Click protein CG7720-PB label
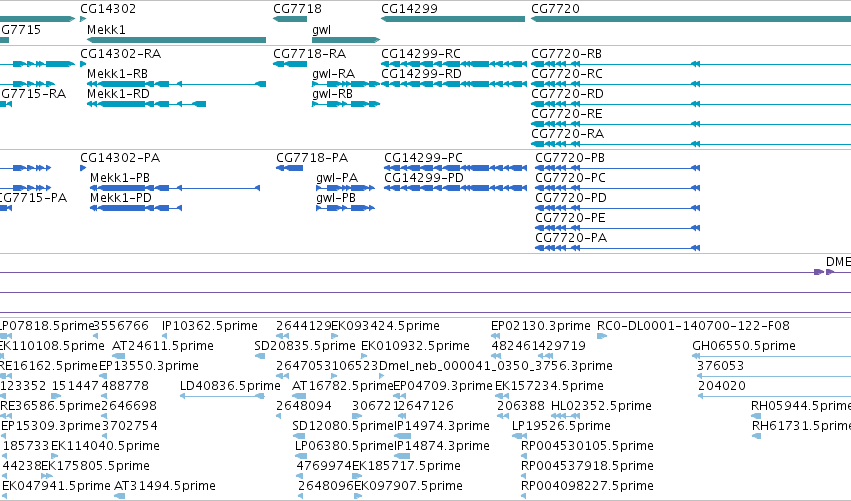Viewport: 851px width, 501px height. point(570,158)
